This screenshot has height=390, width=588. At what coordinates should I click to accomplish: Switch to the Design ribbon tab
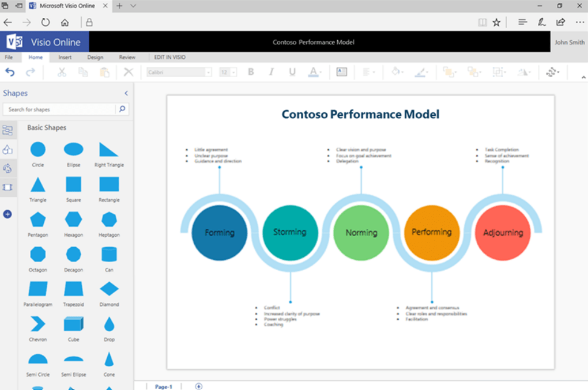coord(95,58)
